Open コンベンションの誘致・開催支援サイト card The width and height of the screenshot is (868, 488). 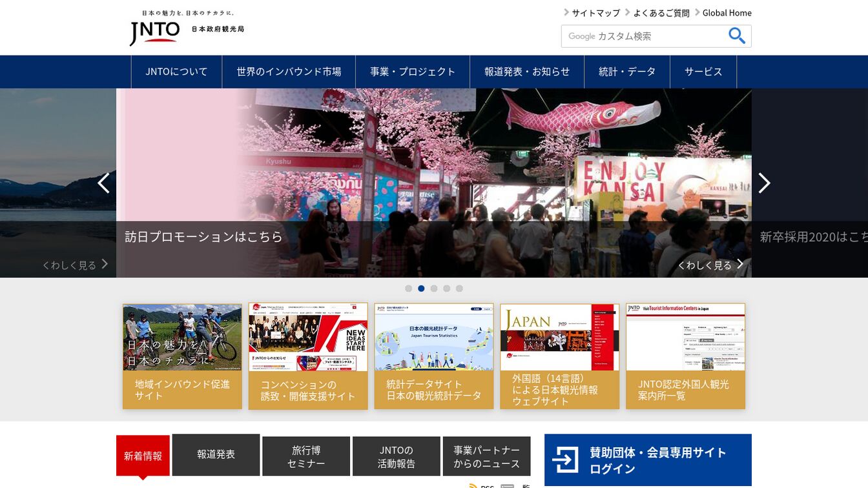tap(308, 356)
